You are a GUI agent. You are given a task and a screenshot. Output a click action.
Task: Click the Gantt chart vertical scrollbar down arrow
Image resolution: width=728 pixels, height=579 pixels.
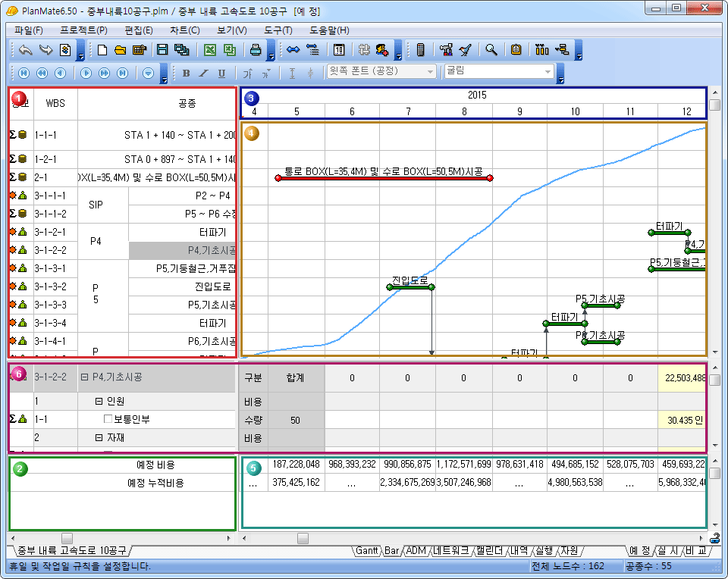[x=714, y=352]
